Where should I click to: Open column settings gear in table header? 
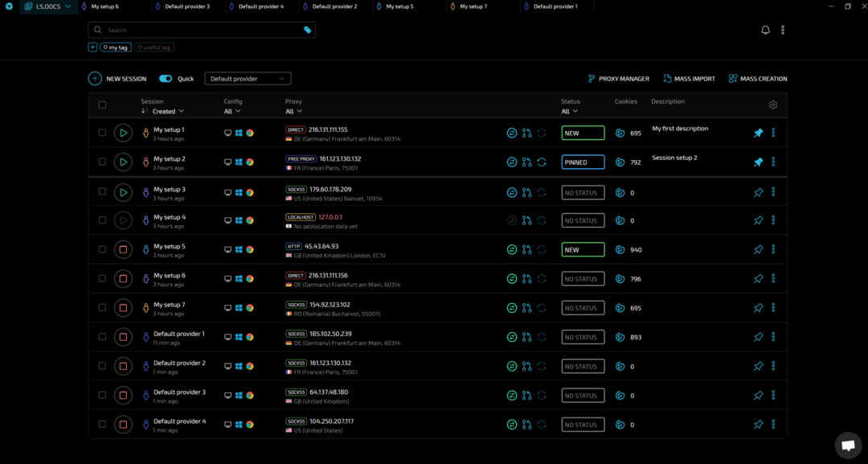773,105
